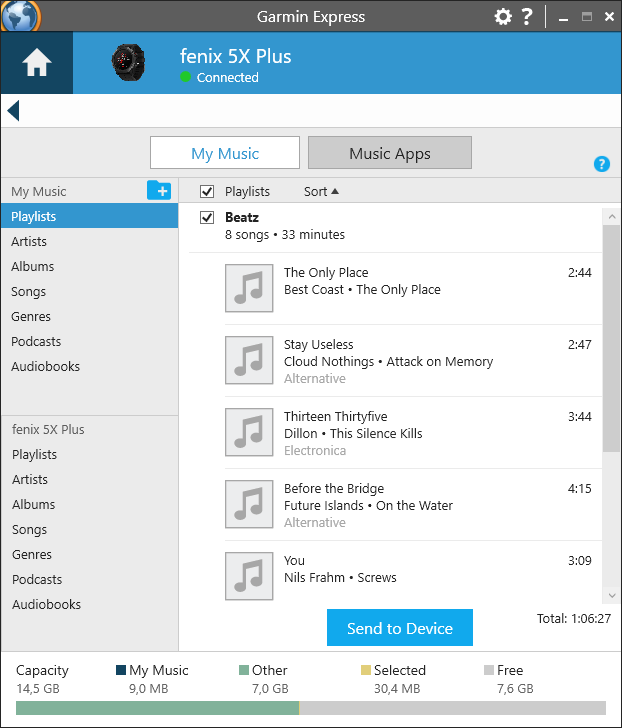Click the Capacity 14,5 GB value
Screen dimensions: 622x728
point(38,689)
